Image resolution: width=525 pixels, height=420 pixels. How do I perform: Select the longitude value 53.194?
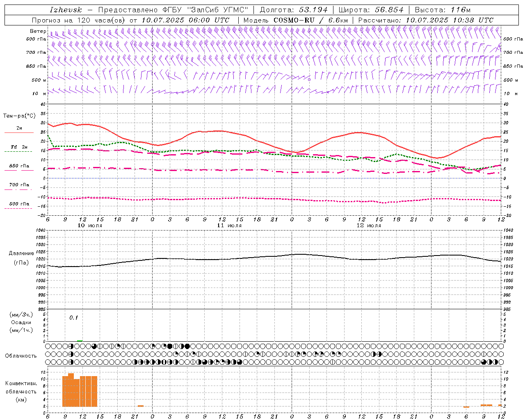pos(314,10)
